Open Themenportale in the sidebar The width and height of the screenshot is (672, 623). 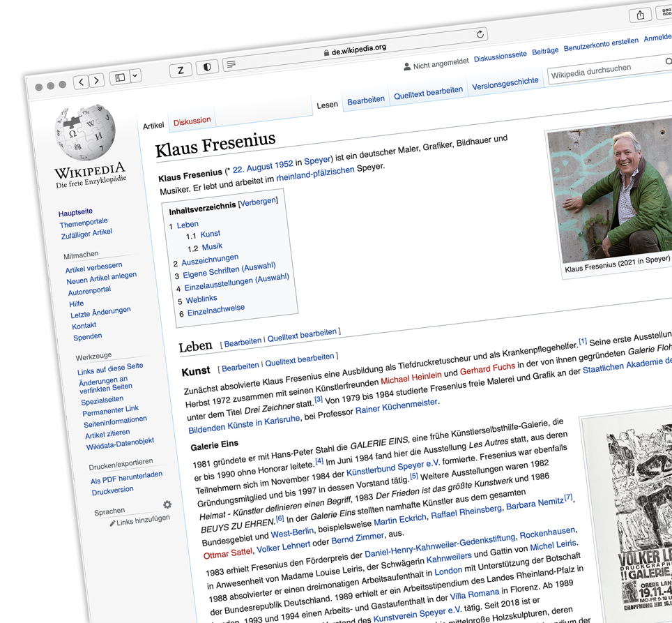(x=84, y=223)
